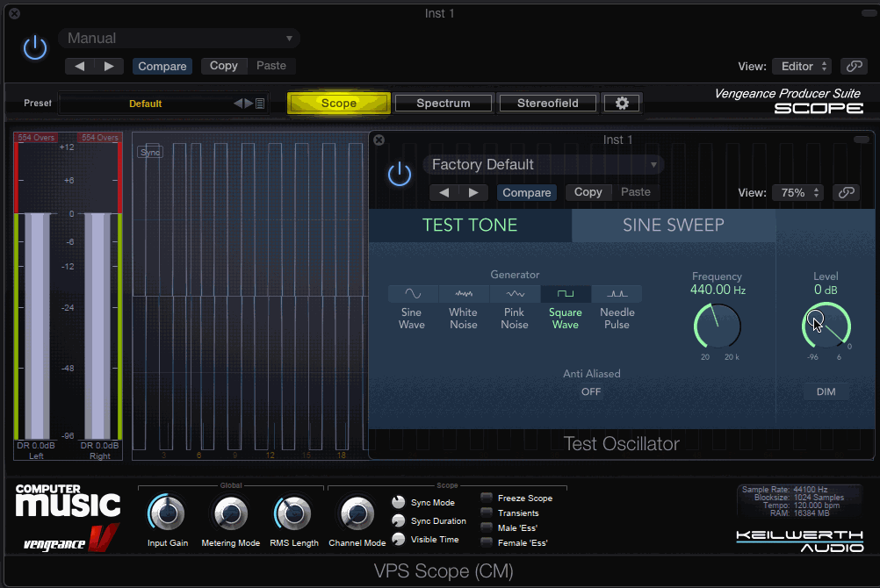Reset the left 554 Overs indicator

[x=36, y=138]
